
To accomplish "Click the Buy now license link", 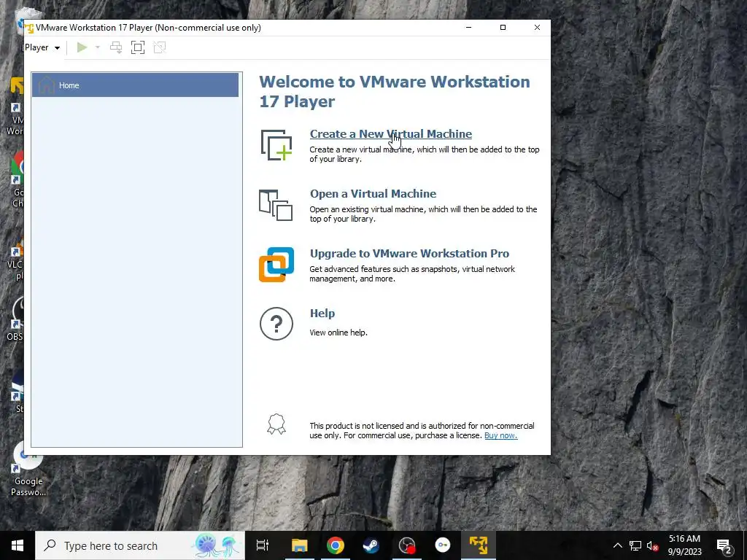I will 500,435.
